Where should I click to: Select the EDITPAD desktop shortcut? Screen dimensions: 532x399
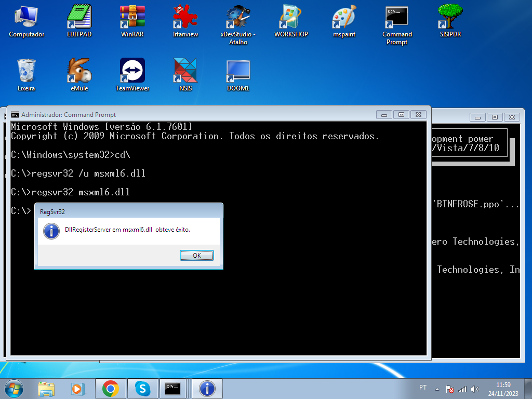(79, 21)
